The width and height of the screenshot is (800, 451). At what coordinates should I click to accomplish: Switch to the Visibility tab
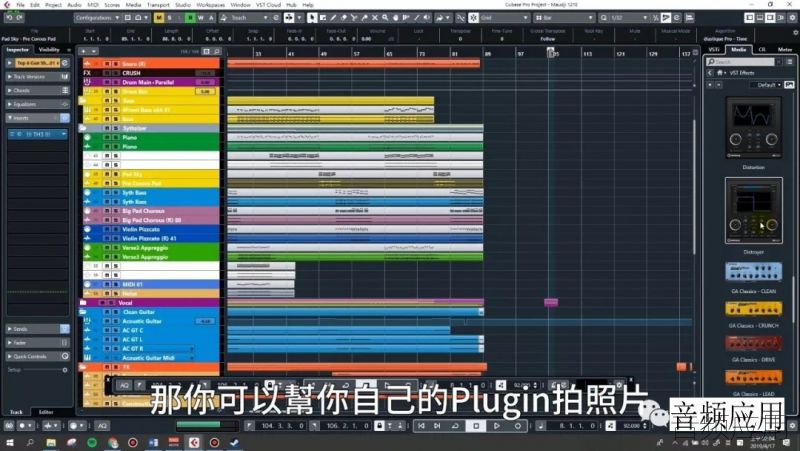(49, 49)
